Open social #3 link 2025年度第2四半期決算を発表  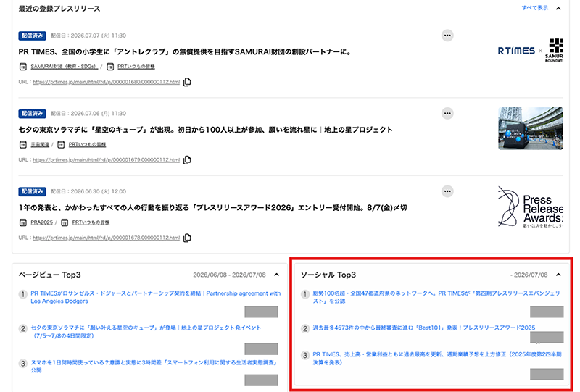437,359
